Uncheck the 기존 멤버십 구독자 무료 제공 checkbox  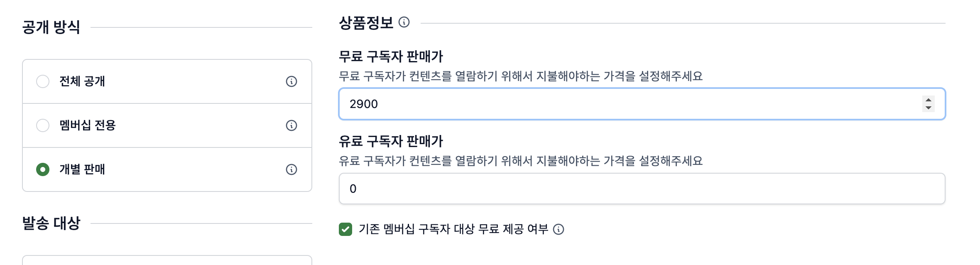[345, 229]
